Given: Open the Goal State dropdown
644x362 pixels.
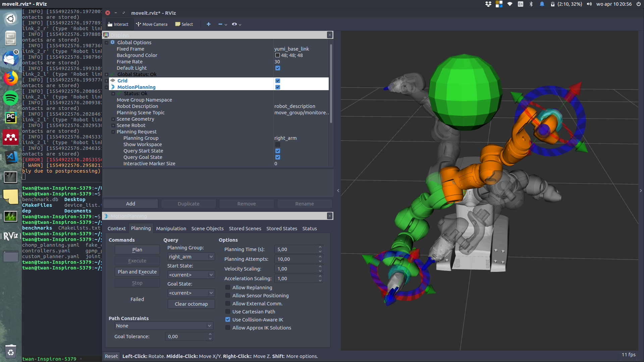Looking at the screenshot, I should pyautogui.click(x=191, y=293).
